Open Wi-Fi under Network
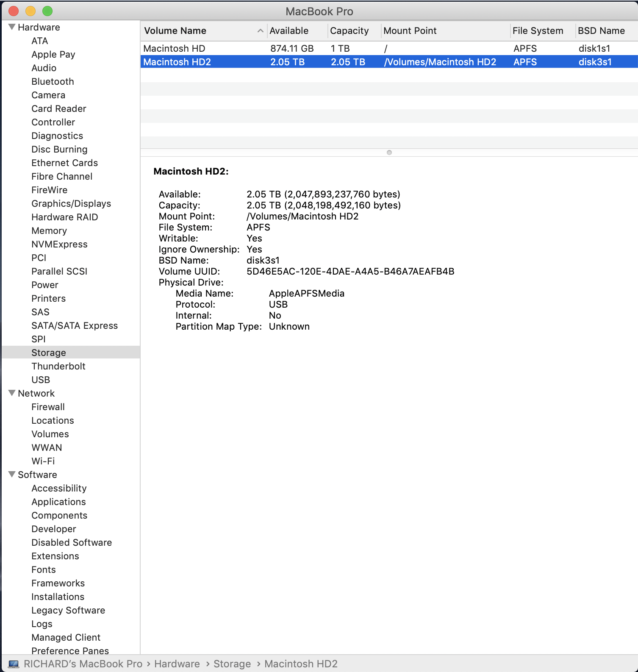This screenshot has width=638, height=672. (43, 461)
